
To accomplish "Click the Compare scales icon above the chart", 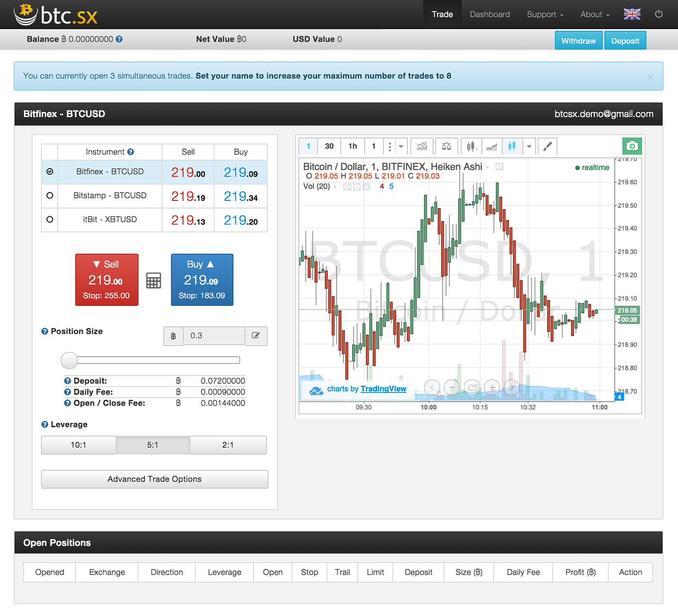I will coord(446,146).
